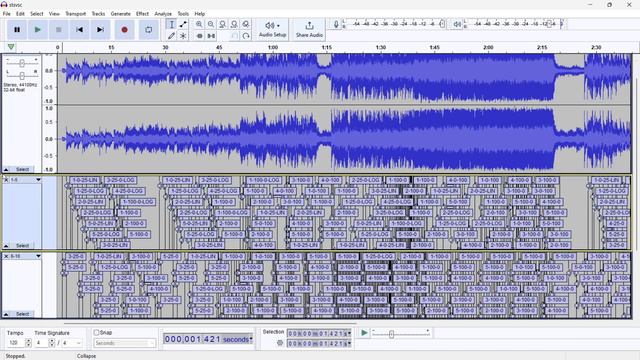Select the Envelope tool

click(183, 24)
